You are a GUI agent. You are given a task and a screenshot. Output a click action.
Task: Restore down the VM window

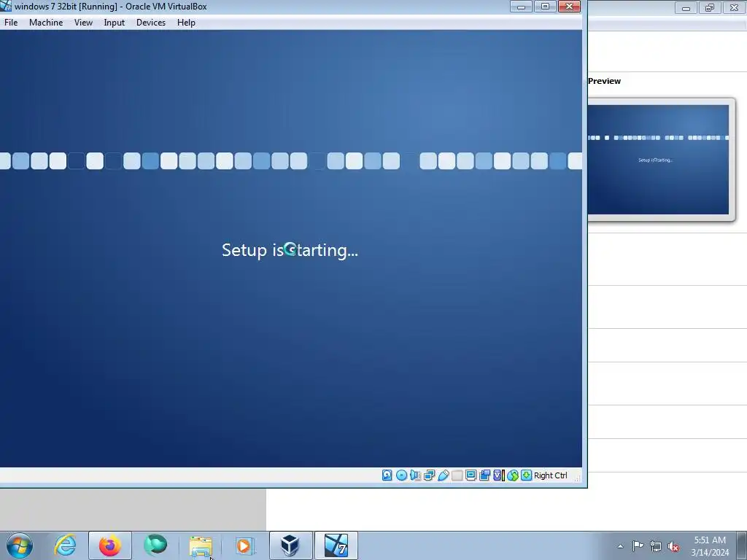[x=545, y=7]
